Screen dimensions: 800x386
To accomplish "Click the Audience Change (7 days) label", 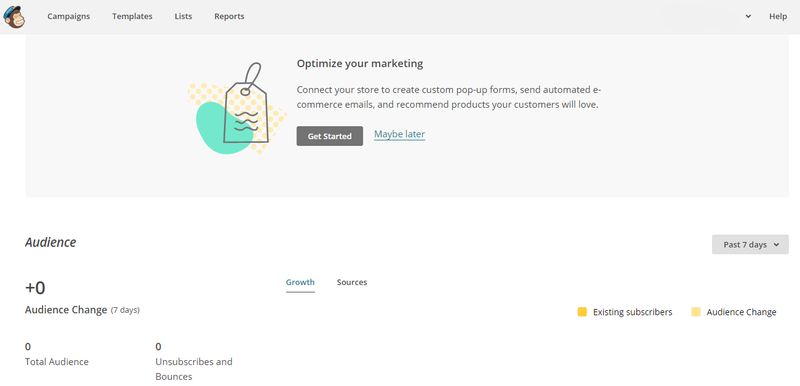I will [82, 310].
